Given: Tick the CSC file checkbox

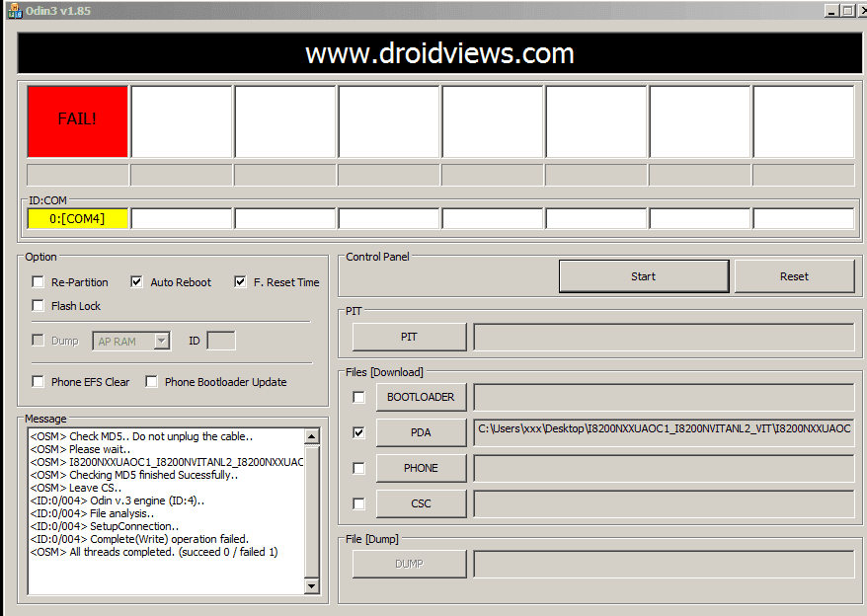Looking at the screenshot, I should [x=358, y=503].
